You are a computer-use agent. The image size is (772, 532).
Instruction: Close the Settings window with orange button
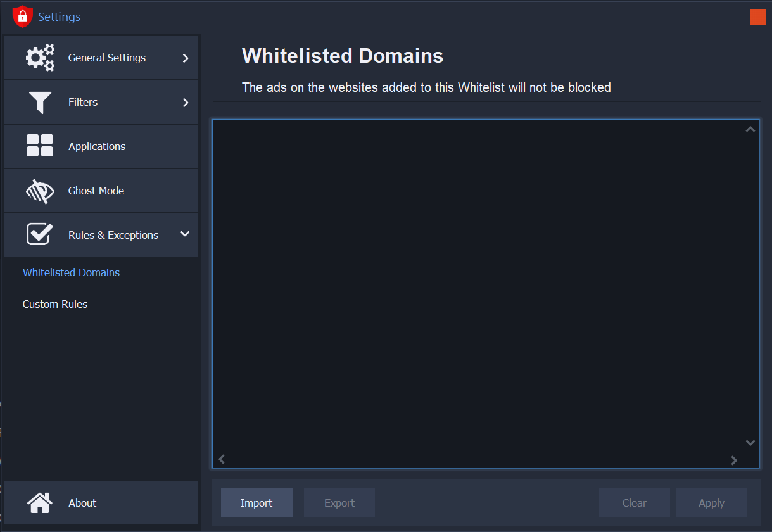[x=758, y=17]
